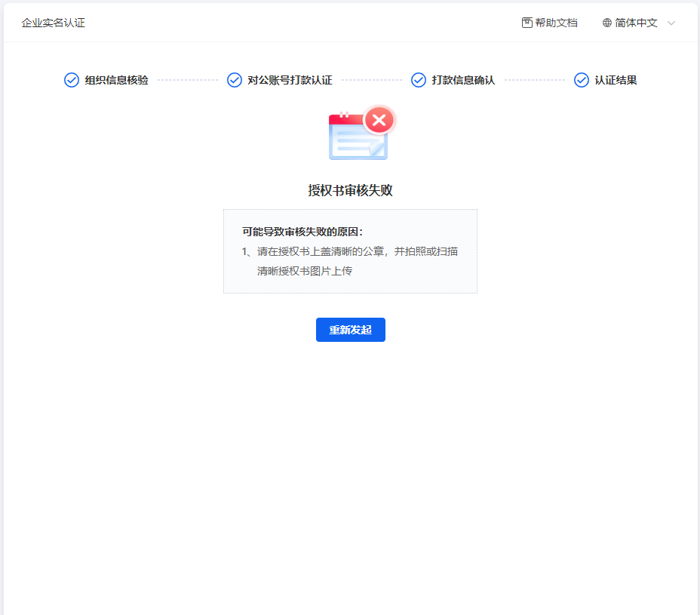Select the 组织信息核验 step label
The width and height of the screenshot is (700, 615).
[116, 80]
